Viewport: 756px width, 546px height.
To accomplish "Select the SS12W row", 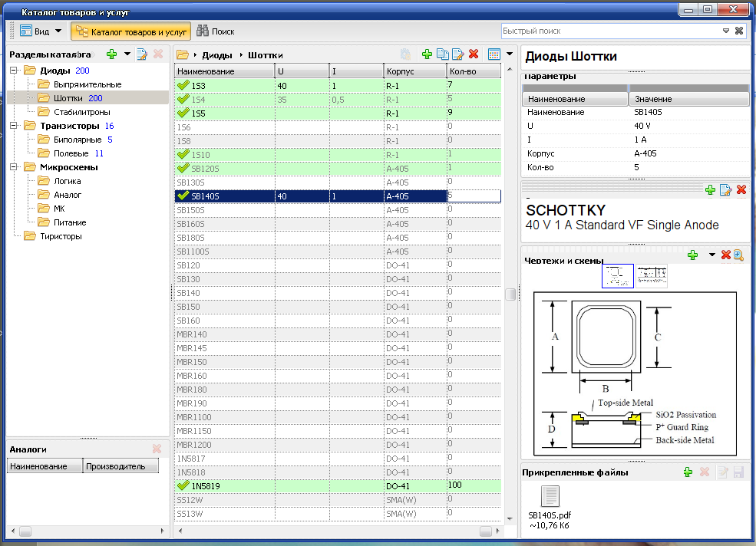I will point(338,500).
